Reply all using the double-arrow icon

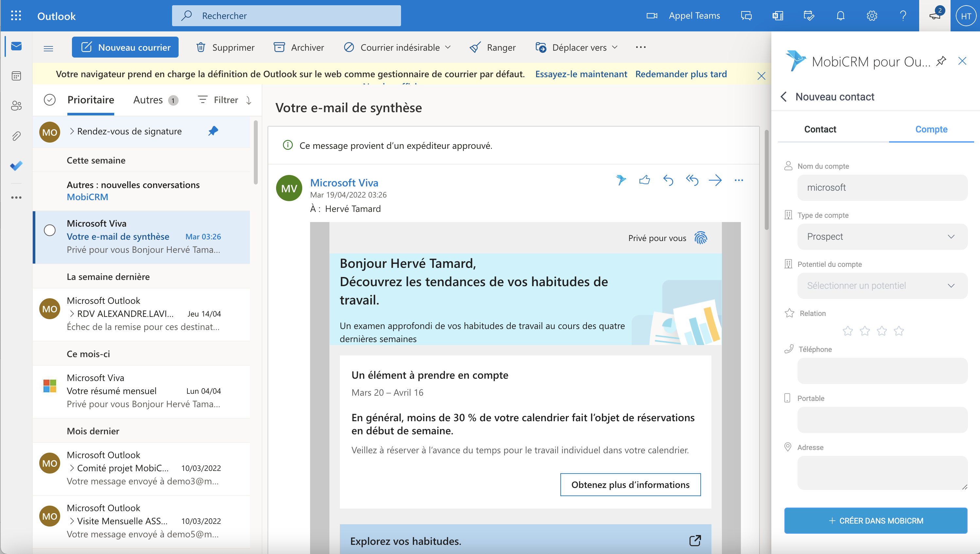tap(691, 180)
